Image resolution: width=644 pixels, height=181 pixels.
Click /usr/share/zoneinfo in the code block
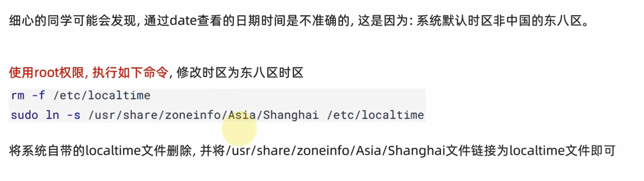point(154,115)
